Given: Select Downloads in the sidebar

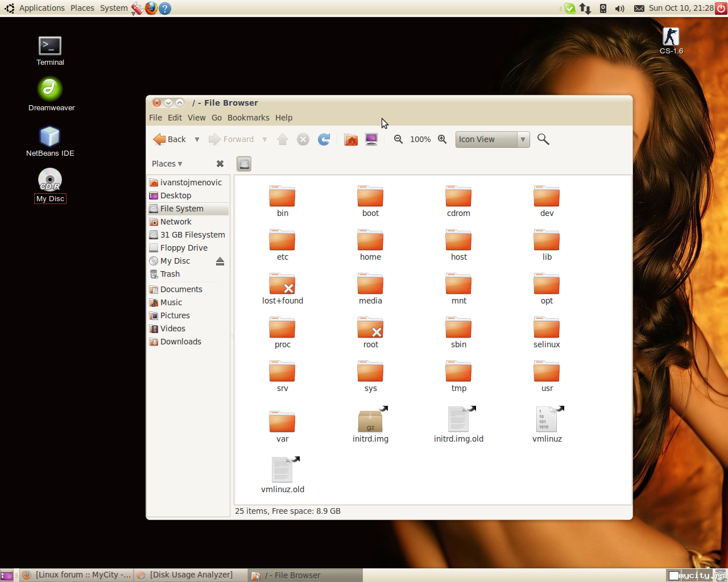Looking at the screenshot, I should [180, 342].
